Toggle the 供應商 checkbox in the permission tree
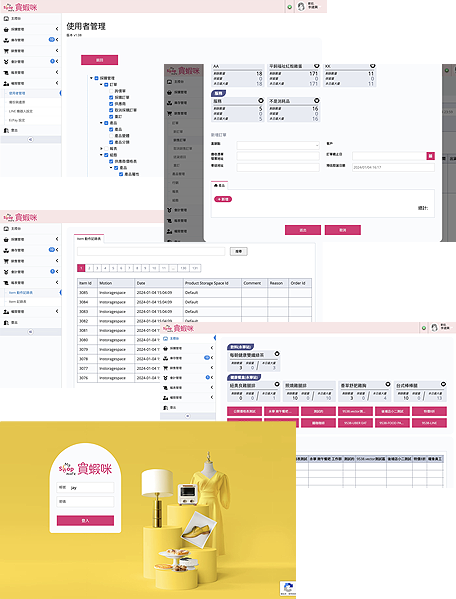Image resolution: width=456 pixels, height=599 pixels. click(111, 104)
